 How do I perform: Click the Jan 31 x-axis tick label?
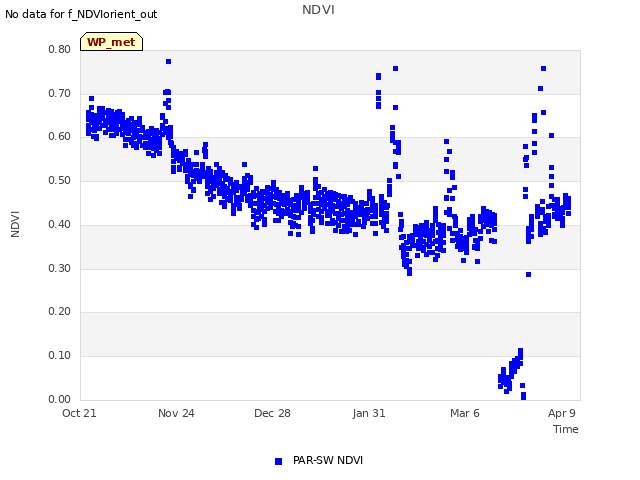pos(369,413)
